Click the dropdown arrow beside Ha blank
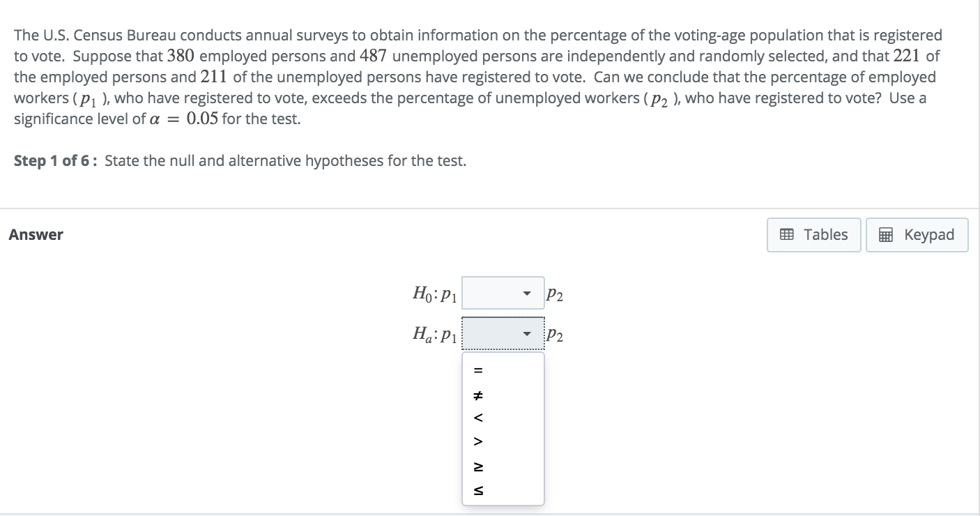This screenshot has height=516, width=980. click(526, 333)
